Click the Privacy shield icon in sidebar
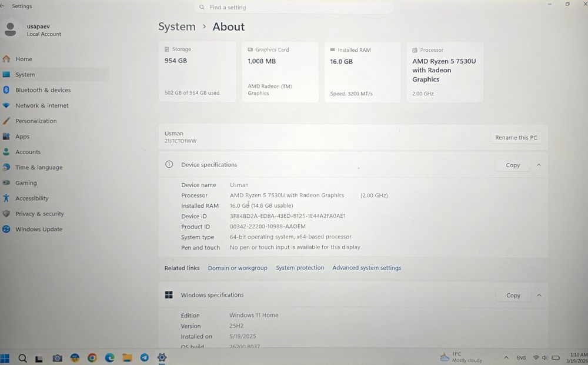This screenshot has height=365, width=588. click(6, 213)
